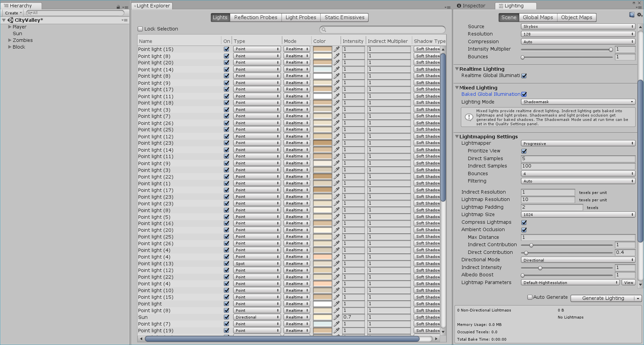Open the Shadowmask Lighting Mode dropdown
Image resolution: width=644 pixels, height=345 pixels.
click(578, 102)
